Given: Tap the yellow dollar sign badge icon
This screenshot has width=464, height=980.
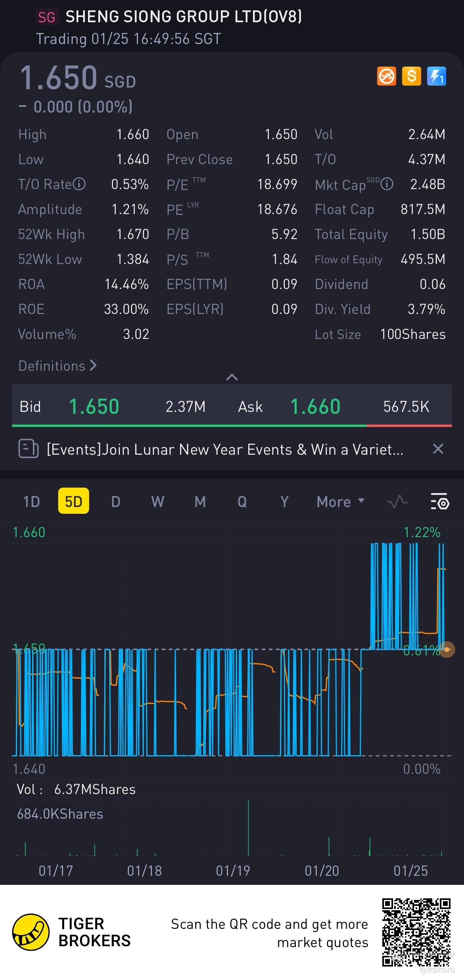Looking at the screenshot, I should tap(411, 76).
